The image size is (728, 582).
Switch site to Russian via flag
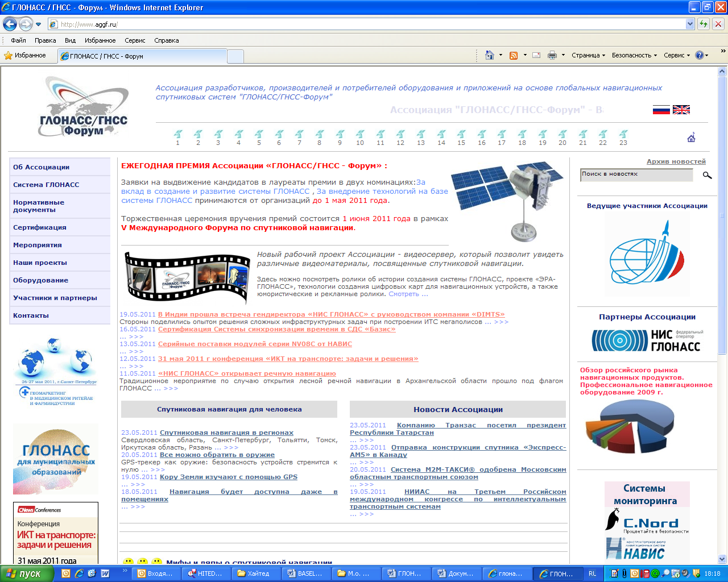[661, 110]
